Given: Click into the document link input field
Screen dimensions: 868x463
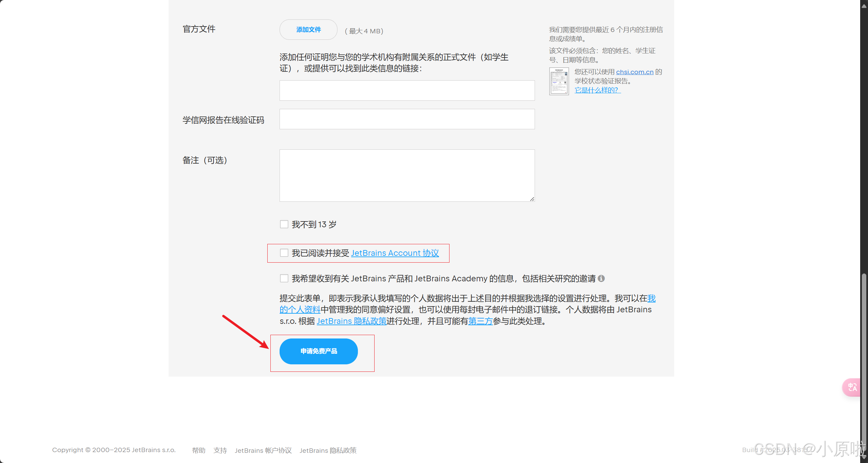Looking at the screenshot, I should tap(407, 90).
